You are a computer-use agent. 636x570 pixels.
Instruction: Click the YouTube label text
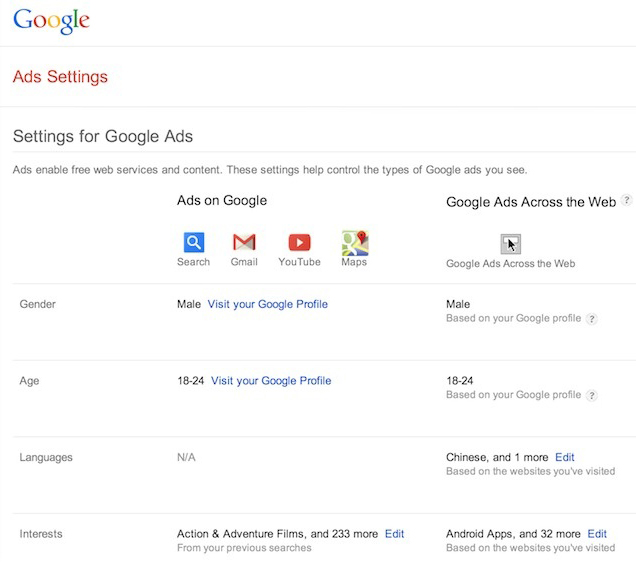click(x=299, y=262)
